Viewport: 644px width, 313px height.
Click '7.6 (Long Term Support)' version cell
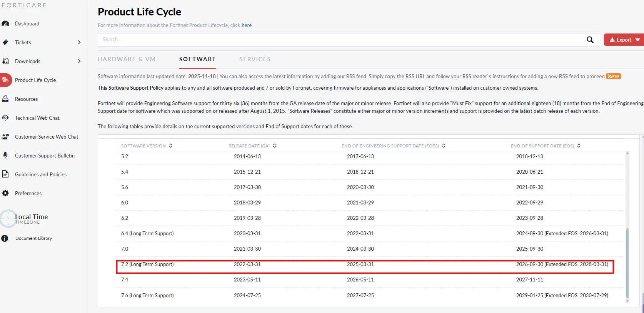147,295
